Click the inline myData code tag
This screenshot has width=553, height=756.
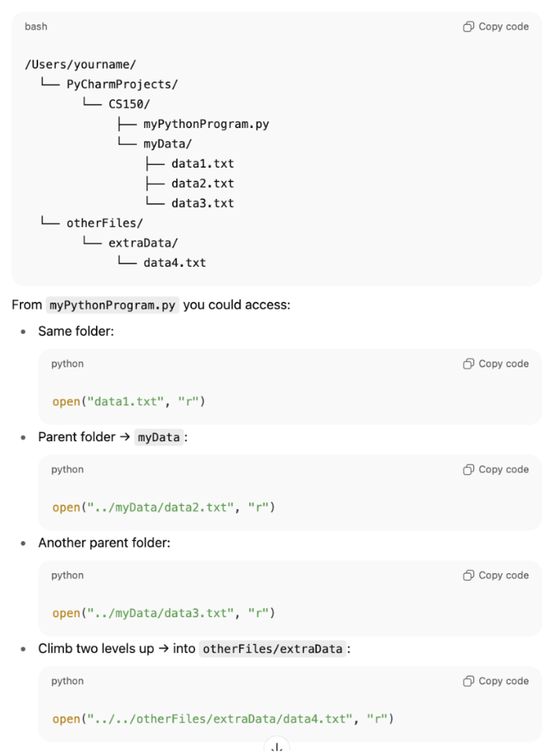158,437
